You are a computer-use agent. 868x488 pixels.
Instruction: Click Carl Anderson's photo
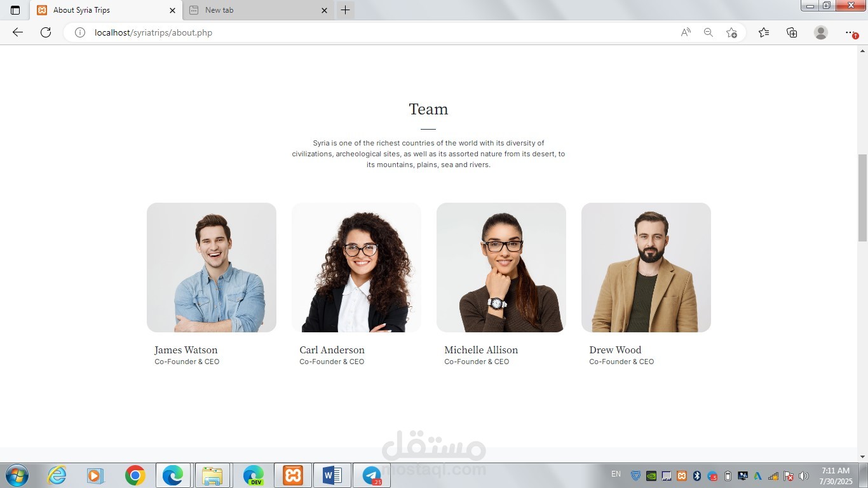[x=356, y=268]
